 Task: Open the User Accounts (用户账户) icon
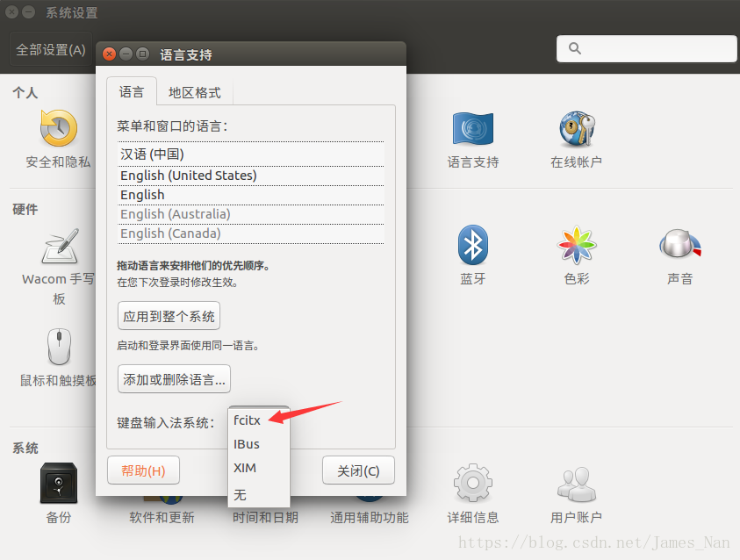[577, 484]
